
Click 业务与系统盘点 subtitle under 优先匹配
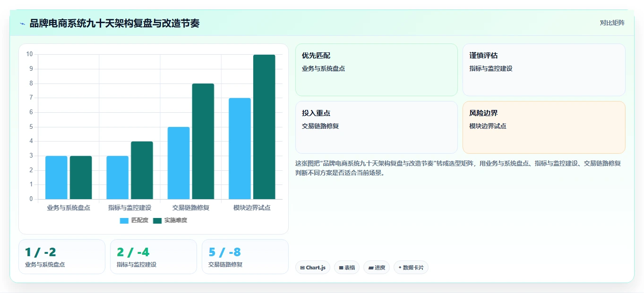[x=323, y=68]
